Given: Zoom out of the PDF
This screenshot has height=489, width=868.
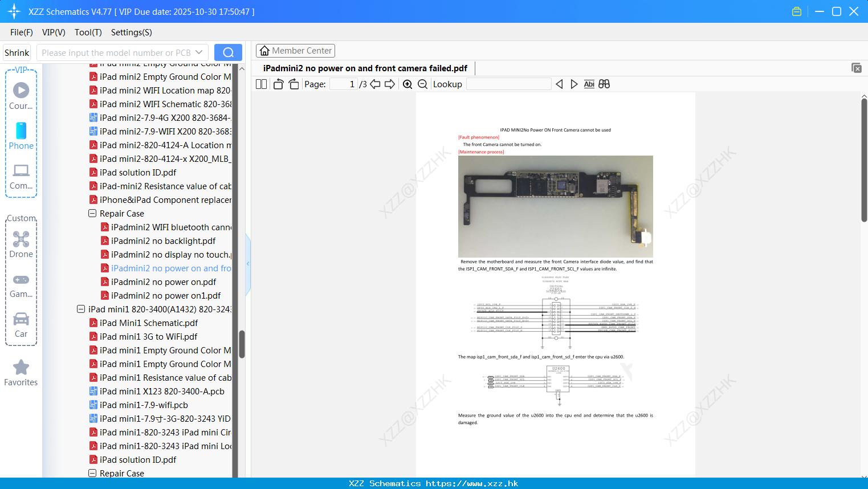Looking at the screenshot, I should coord(423,84).
